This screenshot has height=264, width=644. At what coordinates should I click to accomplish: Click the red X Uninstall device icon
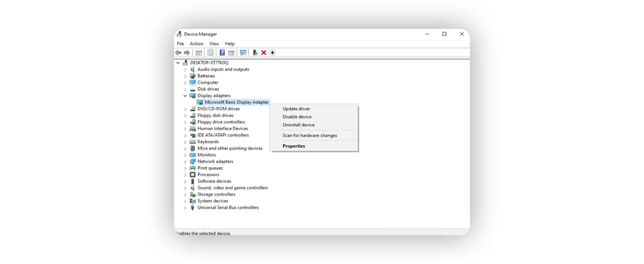click(263, 52)
